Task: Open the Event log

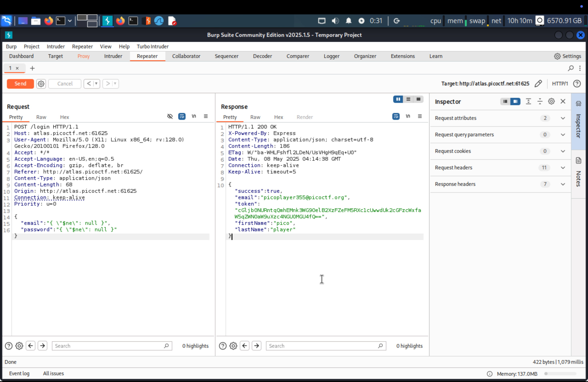Action: point(19,374)
